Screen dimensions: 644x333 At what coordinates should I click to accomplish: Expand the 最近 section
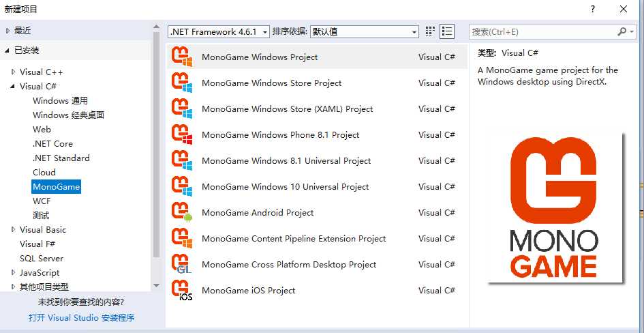coord(7,31)
